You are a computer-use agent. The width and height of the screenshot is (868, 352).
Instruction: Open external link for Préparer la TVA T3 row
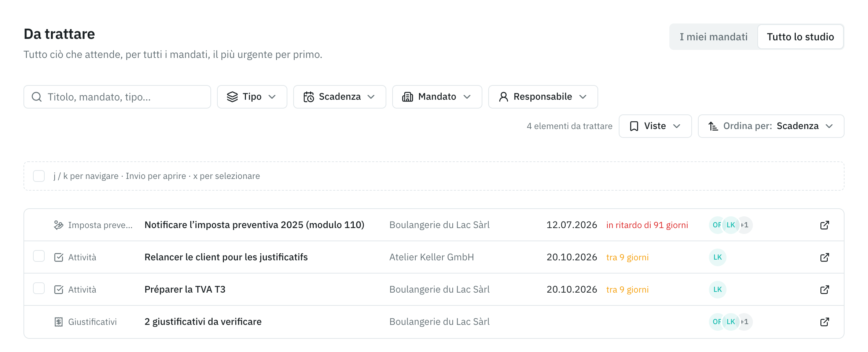(x=825, y=290)
